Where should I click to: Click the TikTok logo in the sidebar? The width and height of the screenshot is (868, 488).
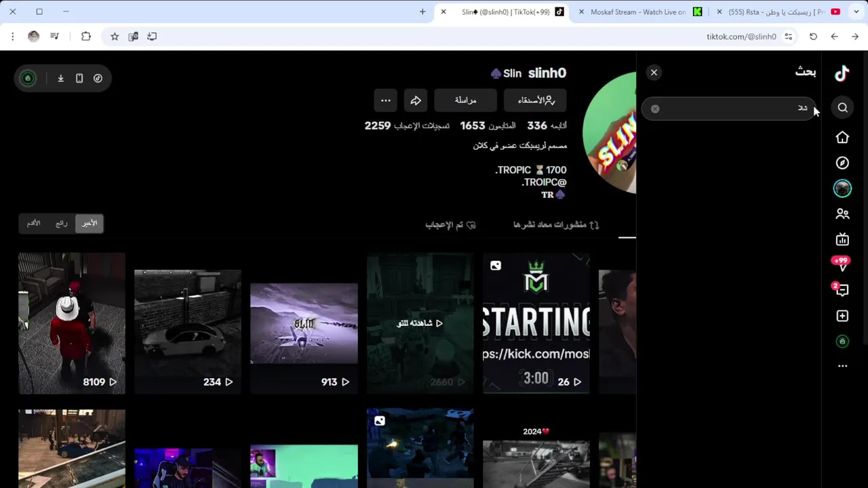pyautogui.click(x=842, y=73)
